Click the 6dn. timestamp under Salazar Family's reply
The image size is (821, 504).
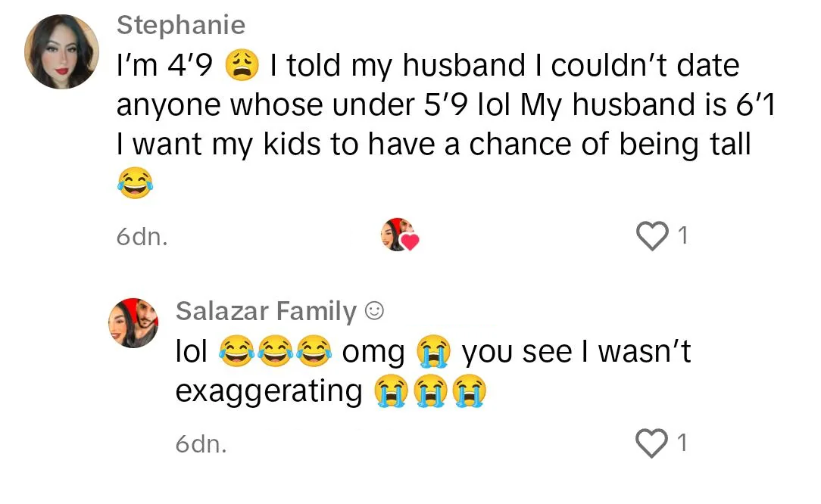(x=201, y=443)
